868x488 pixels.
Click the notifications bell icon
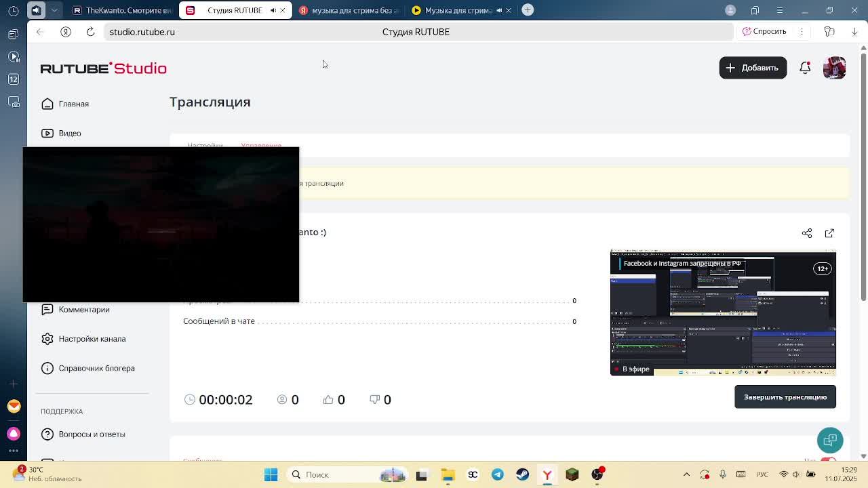coord(805,68)
